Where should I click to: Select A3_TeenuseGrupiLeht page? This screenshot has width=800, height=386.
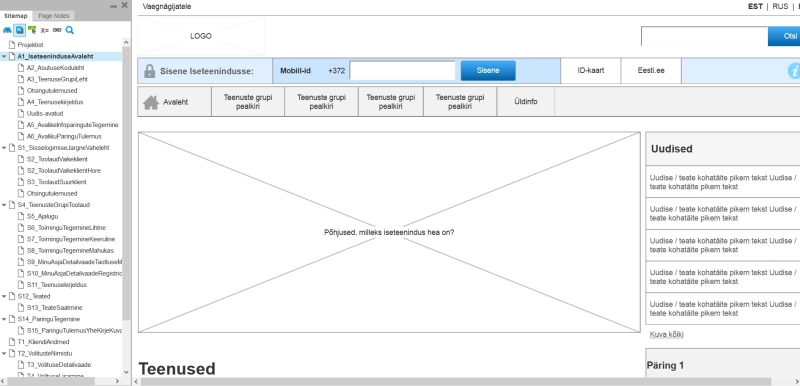(57, 80)
